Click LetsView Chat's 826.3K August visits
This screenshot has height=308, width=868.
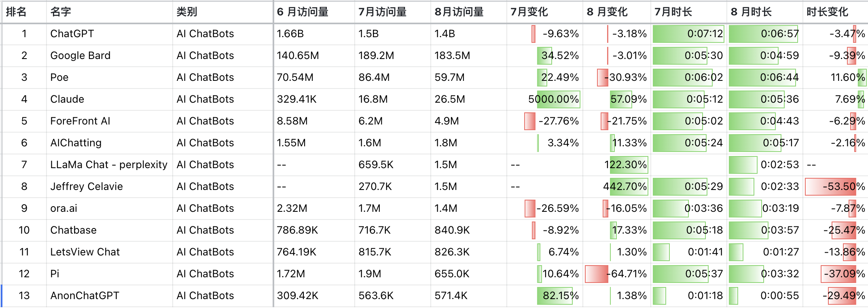[469, 252]
